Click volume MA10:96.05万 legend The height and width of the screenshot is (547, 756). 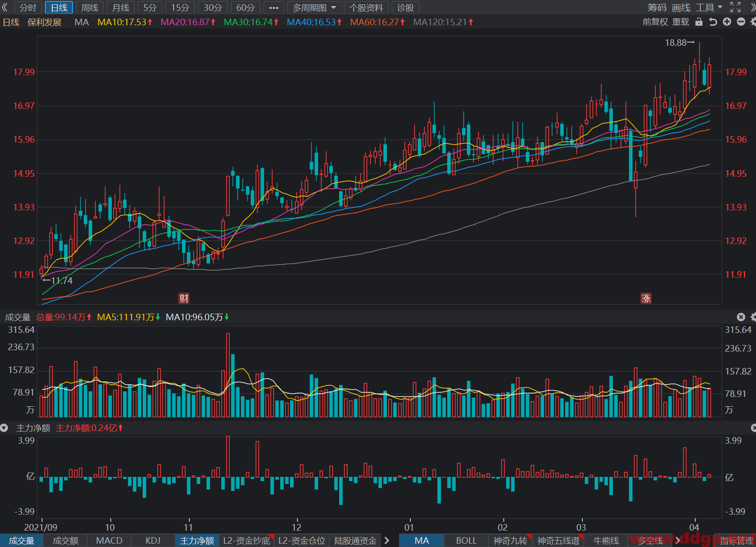pos(197,317)
